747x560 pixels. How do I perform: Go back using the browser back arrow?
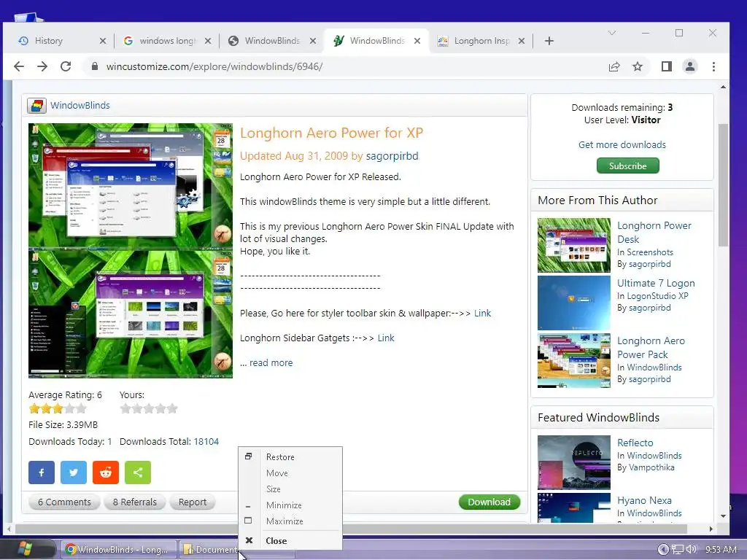click(x=19, y=66)
